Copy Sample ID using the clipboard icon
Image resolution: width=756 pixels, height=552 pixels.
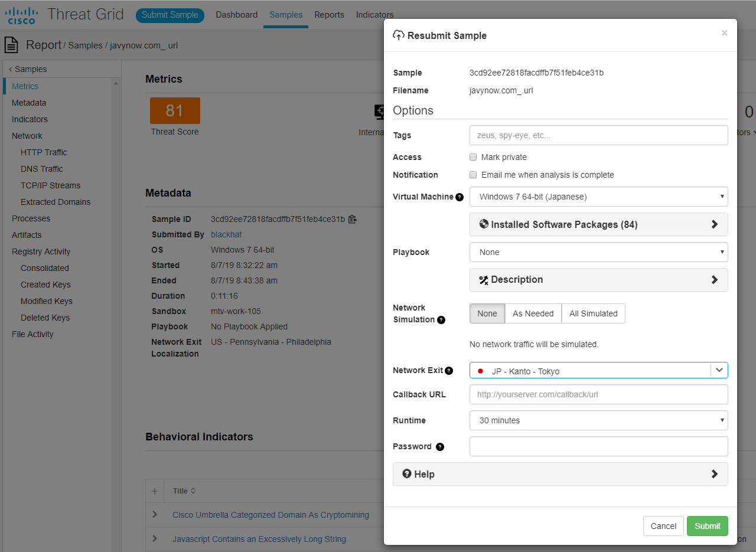coord(353,219)
